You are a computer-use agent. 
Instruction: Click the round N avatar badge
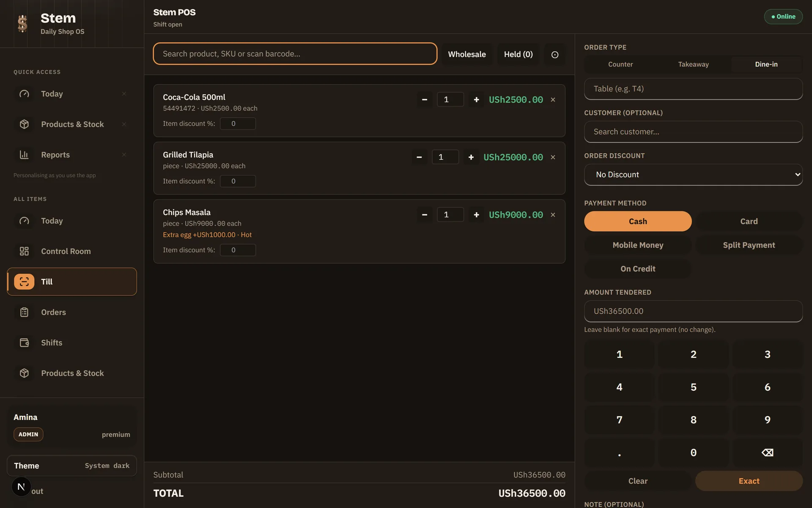[x=21, y=487]
